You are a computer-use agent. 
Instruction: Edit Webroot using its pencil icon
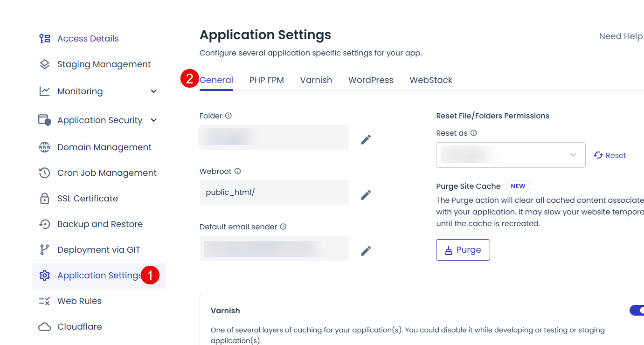pyautogui.click(x=366, y=195)
